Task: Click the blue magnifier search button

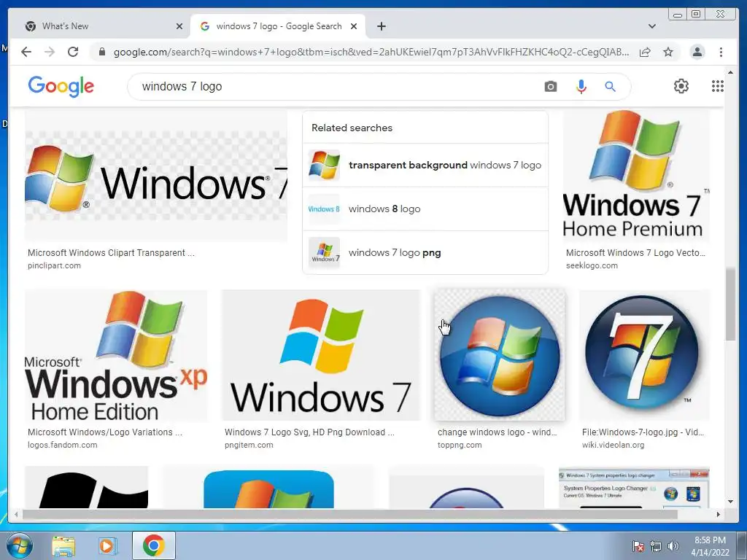Action: [611, 86]
